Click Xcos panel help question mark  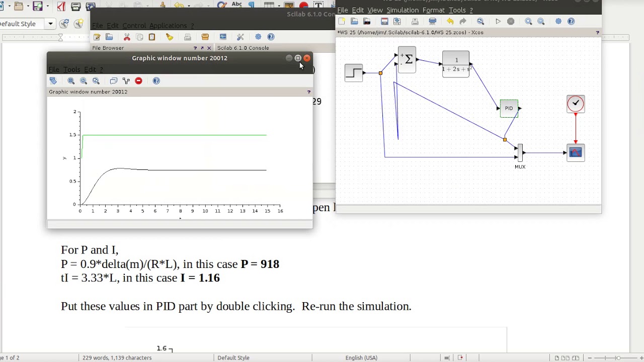coord(597,33)
